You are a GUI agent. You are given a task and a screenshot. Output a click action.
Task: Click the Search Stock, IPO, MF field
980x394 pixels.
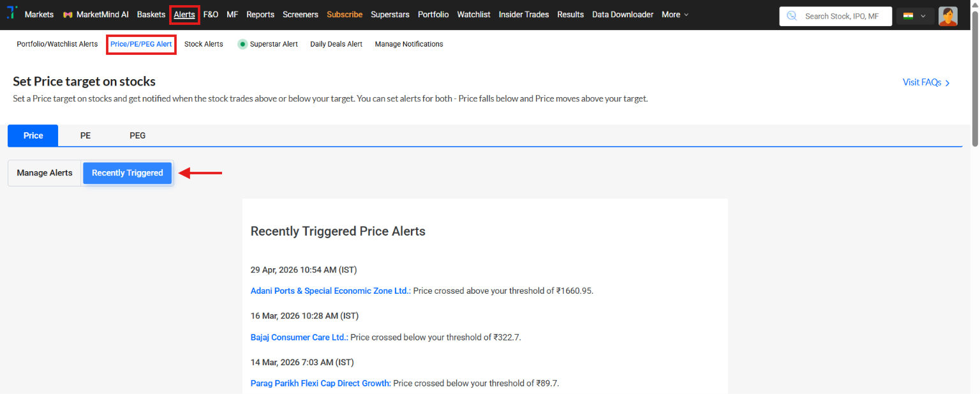point(836,16)
